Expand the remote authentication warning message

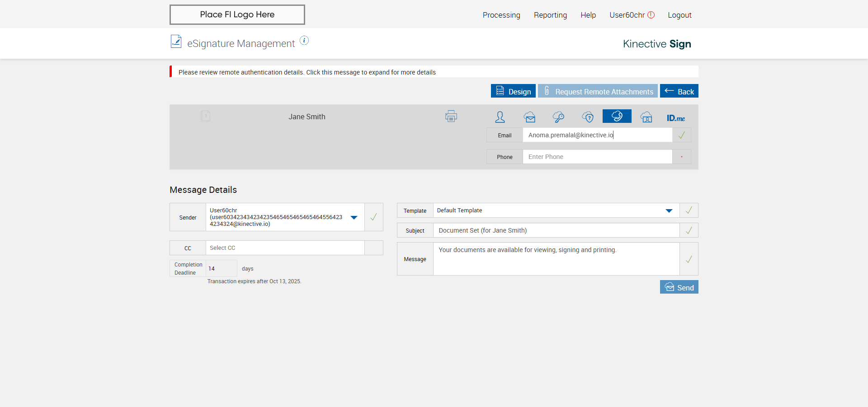[x=307, y=72]
